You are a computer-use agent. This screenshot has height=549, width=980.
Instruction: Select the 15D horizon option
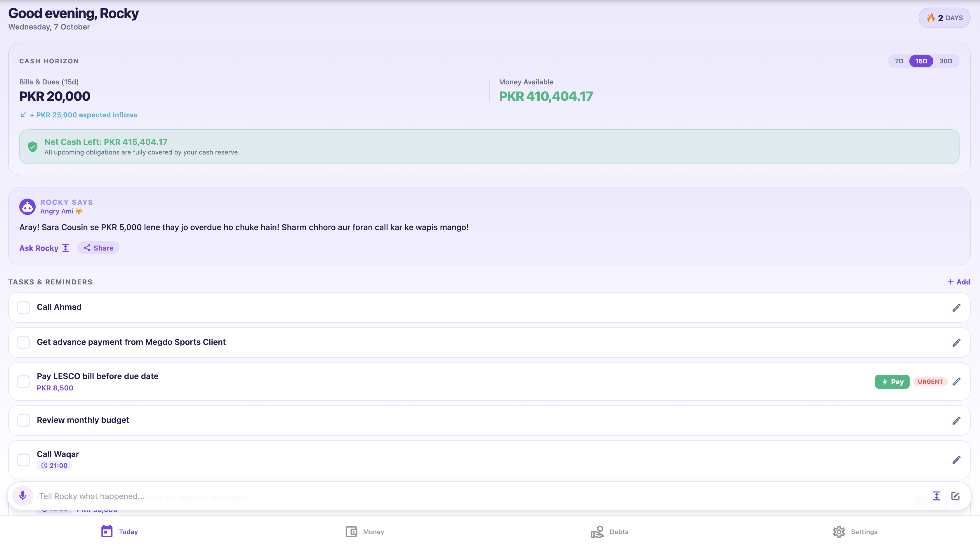921,61
